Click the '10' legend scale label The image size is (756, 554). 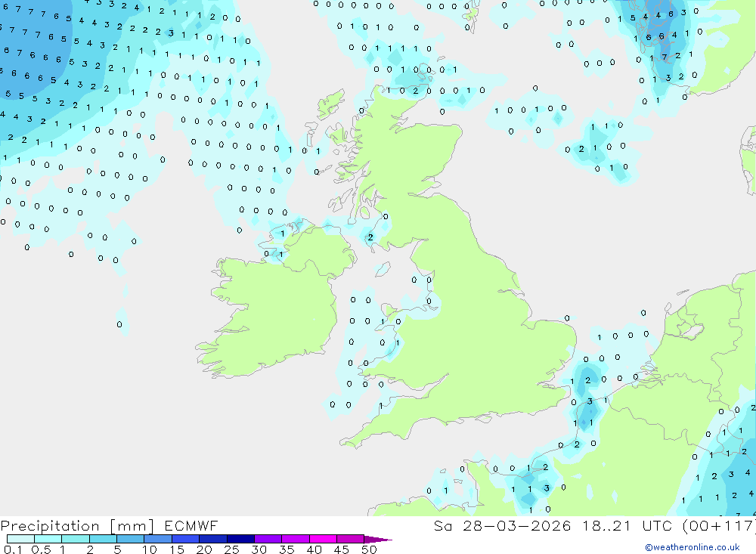tap(149, 549)
